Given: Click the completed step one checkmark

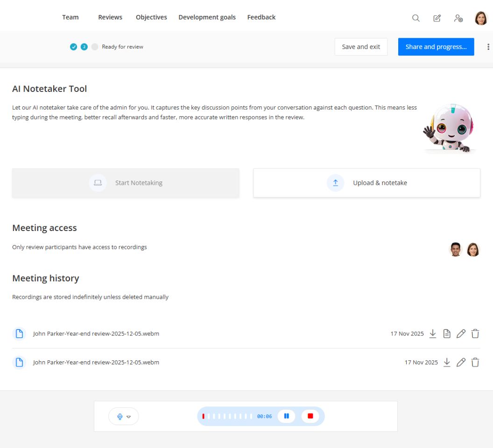Looking at the screenshot, I should pos(73,47).
